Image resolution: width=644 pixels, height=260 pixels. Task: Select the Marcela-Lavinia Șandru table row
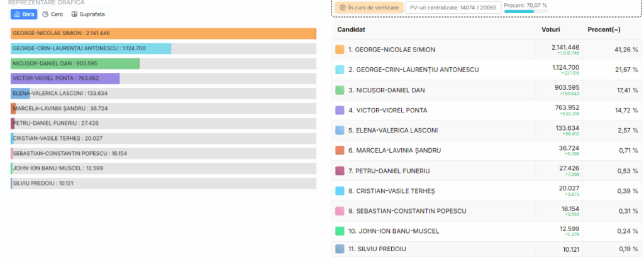tap(487, 151)
